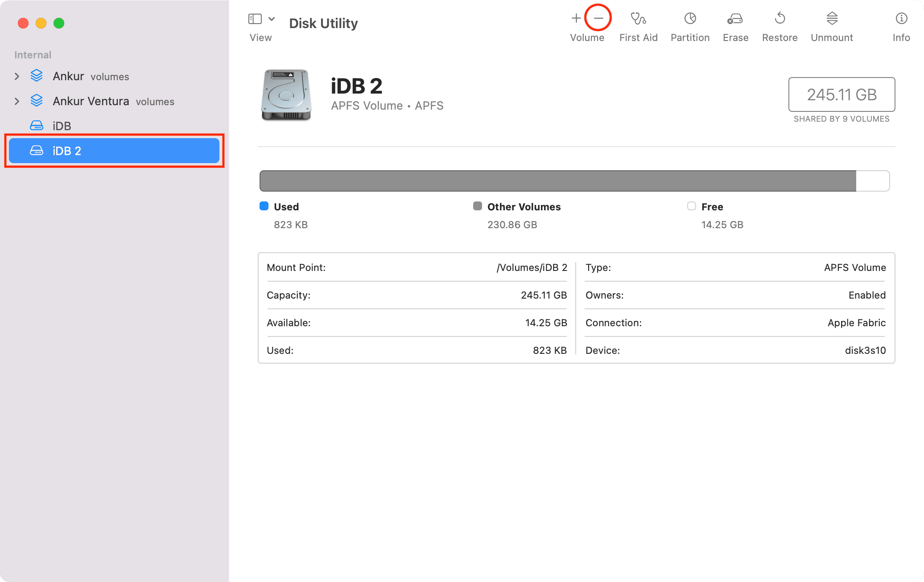Click the blue Used legend swatch
The height and width of the screenshot is (582, 924).
point(264,206)
